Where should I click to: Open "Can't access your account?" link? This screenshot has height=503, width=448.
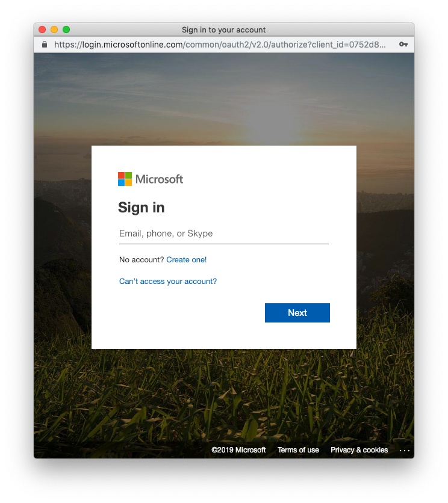pos(168,282)
